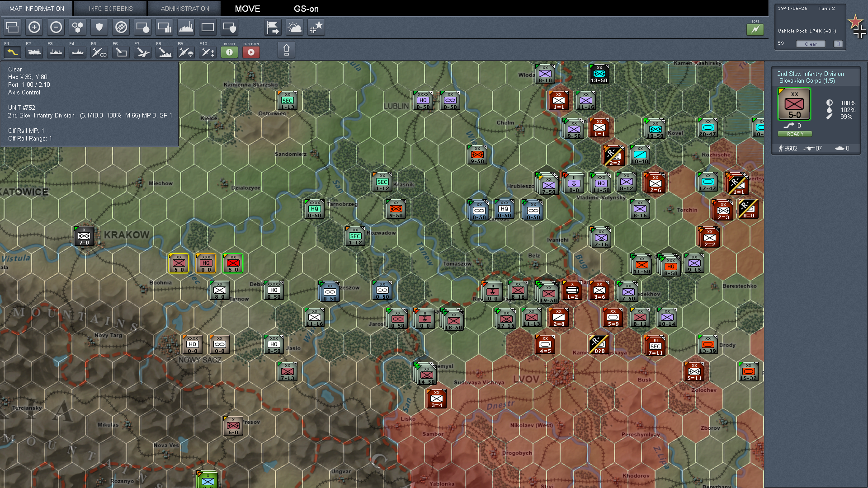Select F2 rail movement mode
868x488 pixels.
[x=34, y=52]
